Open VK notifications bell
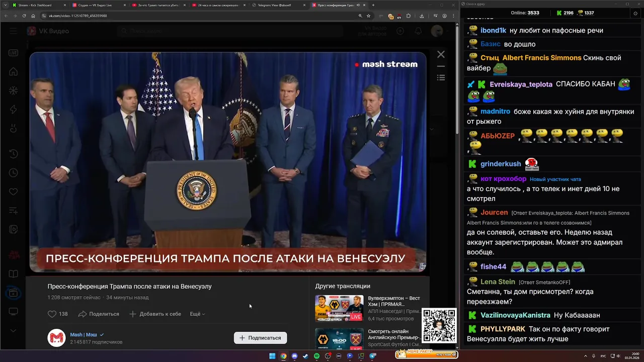 coord(418,31)
